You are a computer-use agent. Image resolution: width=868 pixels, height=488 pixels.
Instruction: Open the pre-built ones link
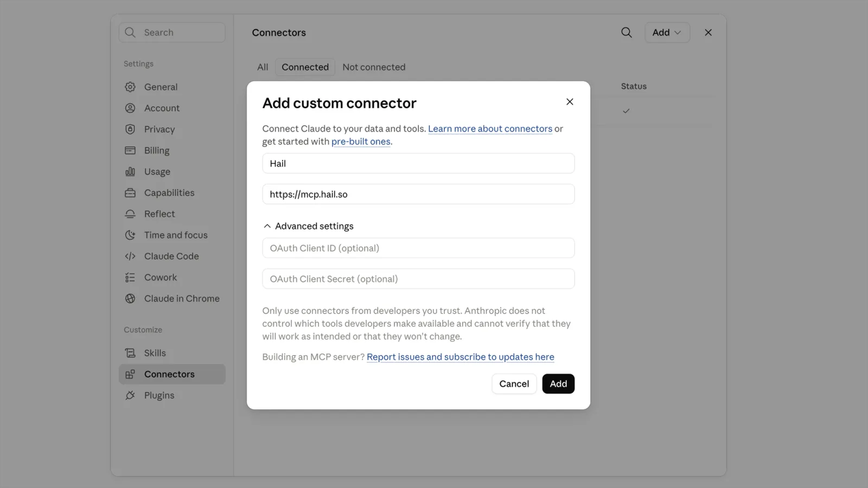pyautogui.click(x=361, y=142)
